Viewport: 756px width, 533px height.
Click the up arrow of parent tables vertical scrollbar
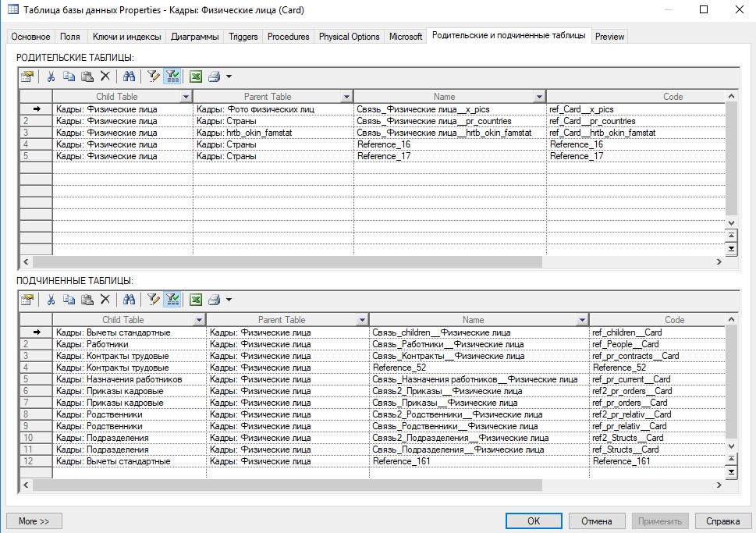[x=731, y=97]
